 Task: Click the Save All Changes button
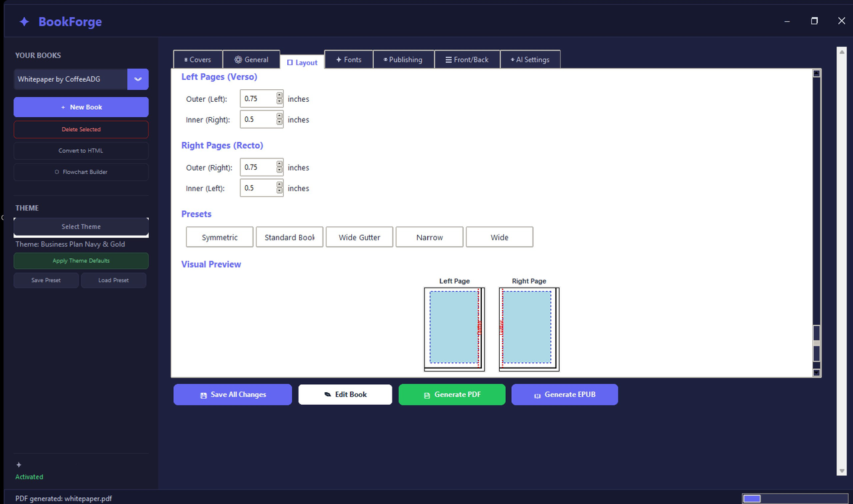point(233,394)
